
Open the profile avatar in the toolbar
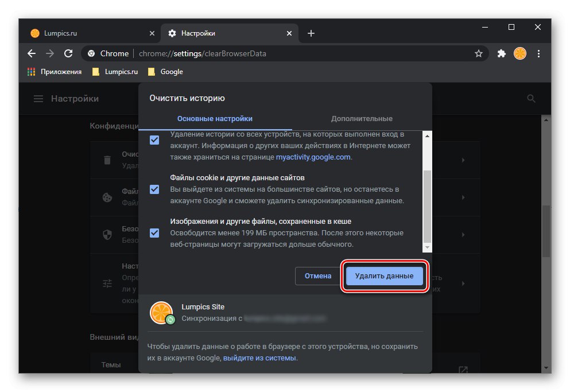520,53
